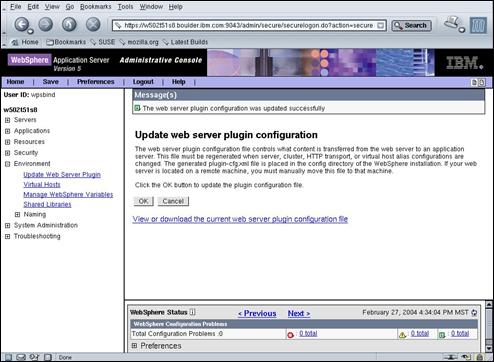Expand the System Administration tree node
This screenshot has height=362, width=494.
[7, 226]
